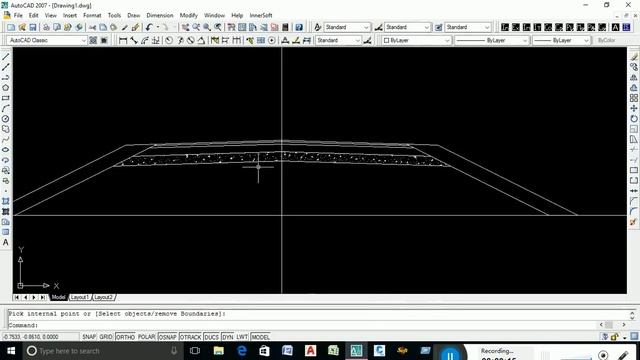
Task: Expand the undo history dropdown arrow
Action: pos(158,27)
